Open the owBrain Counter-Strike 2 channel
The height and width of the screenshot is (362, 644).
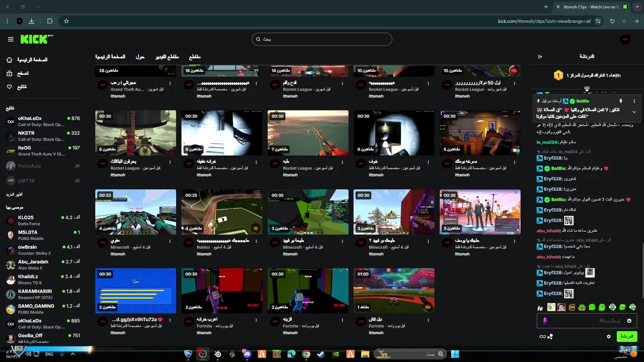pyautogui.click(x=43, y=250)
